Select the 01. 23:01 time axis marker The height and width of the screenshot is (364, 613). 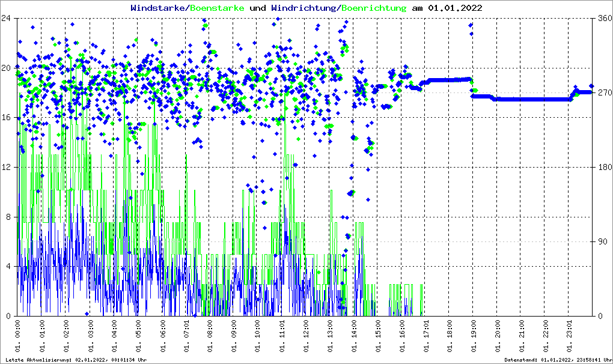570,336
